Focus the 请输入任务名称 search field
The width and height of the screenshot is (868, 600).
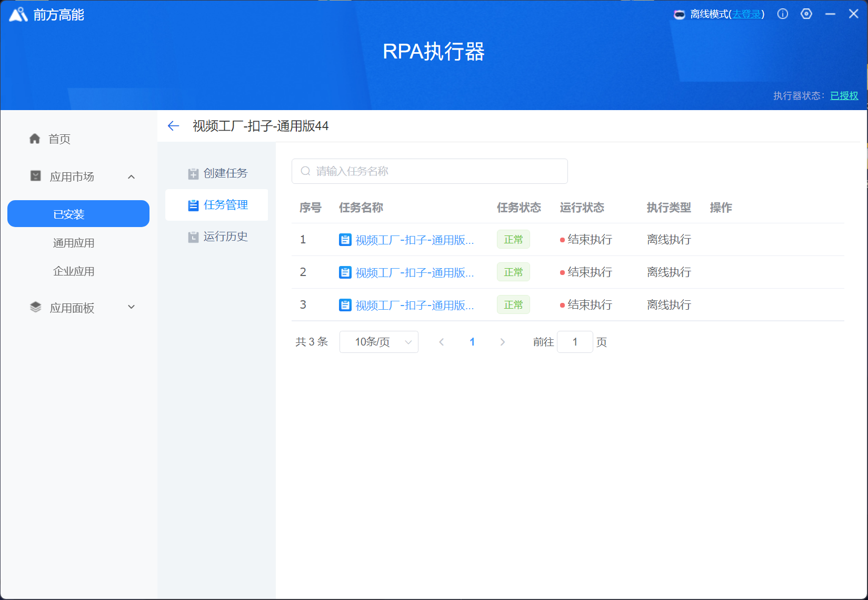437,171
